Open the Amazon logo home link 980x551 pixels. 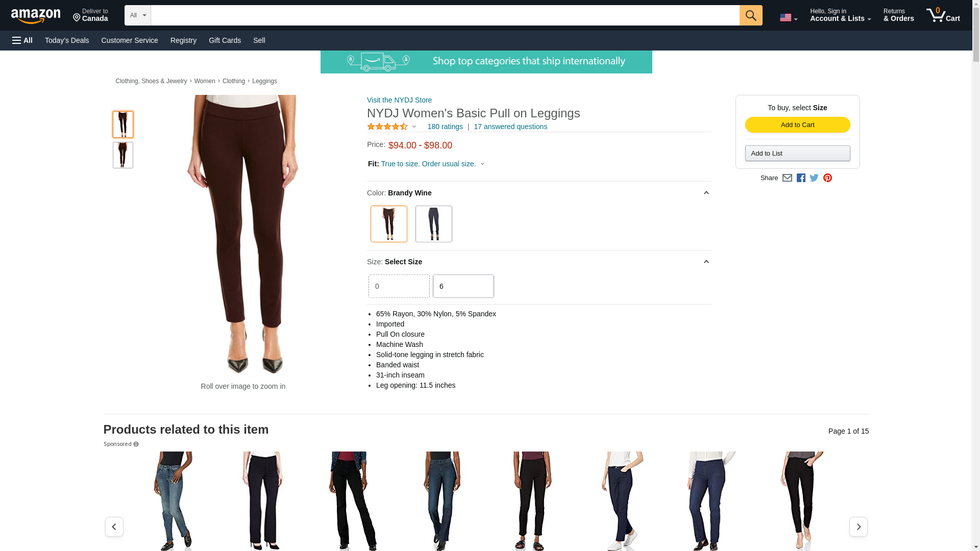(x=36, y=16)
